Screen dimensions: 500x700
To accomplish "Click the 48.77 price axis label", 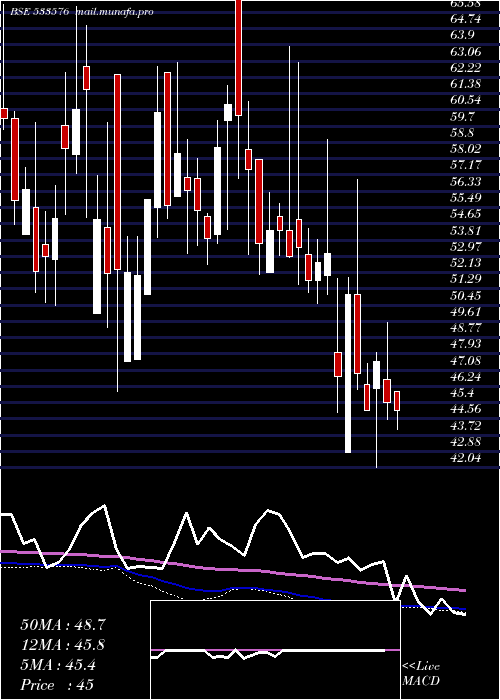I will tap(466, 328).
